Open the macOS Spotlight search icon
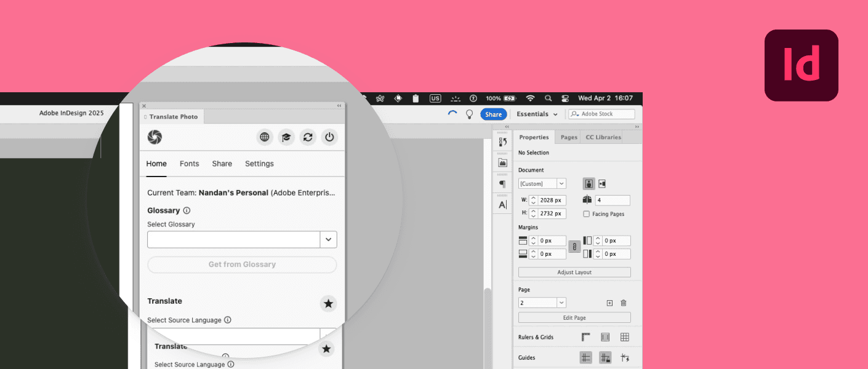The height and width of the screenshot is (369, 868). tap(548, 98)
